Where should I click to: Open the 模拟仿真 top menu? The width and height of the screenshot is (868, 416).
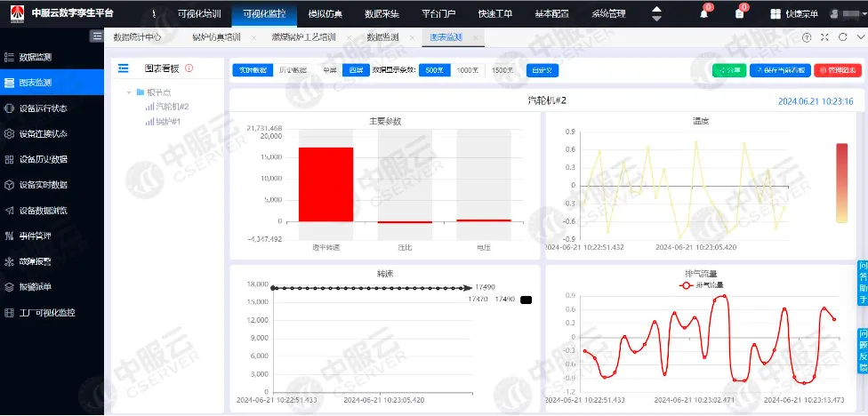[x=325, y=14]
